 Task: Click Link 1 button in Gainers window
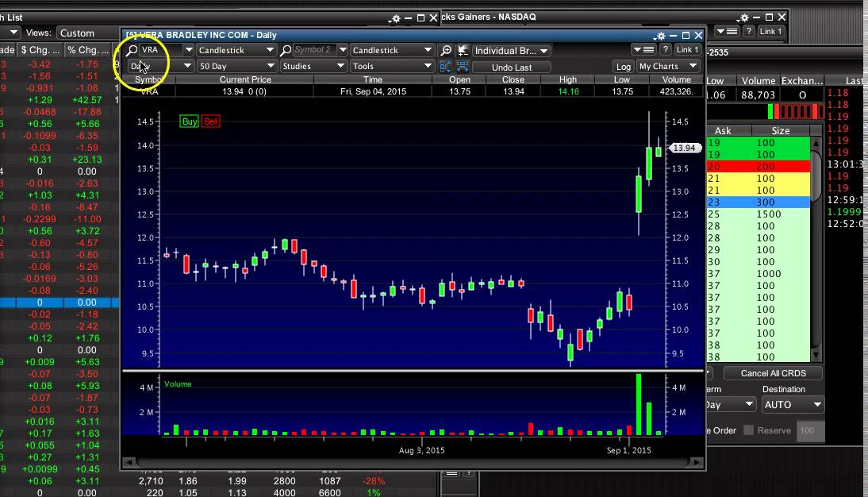[x=770, y=32]
